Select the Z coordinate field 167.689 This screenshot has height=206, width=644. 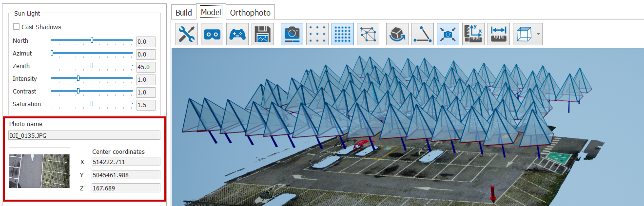(x=125, y=187)
